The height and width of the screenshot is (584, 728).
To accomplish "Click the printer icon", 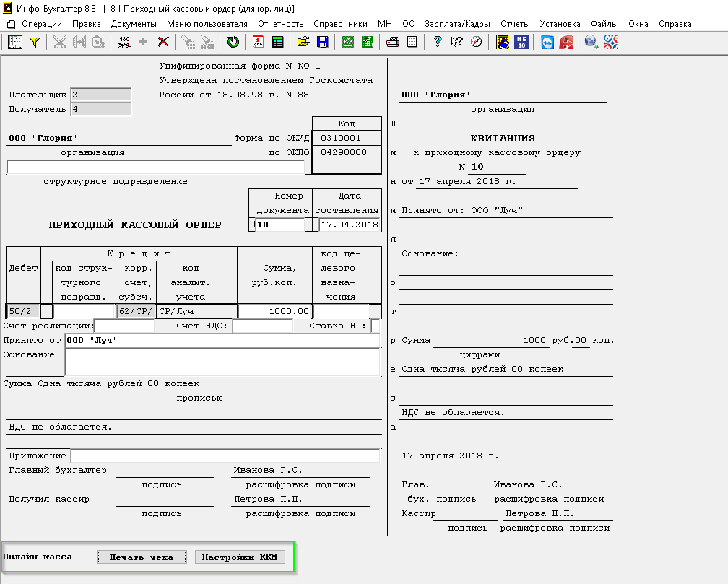I will tap(393, 43).
